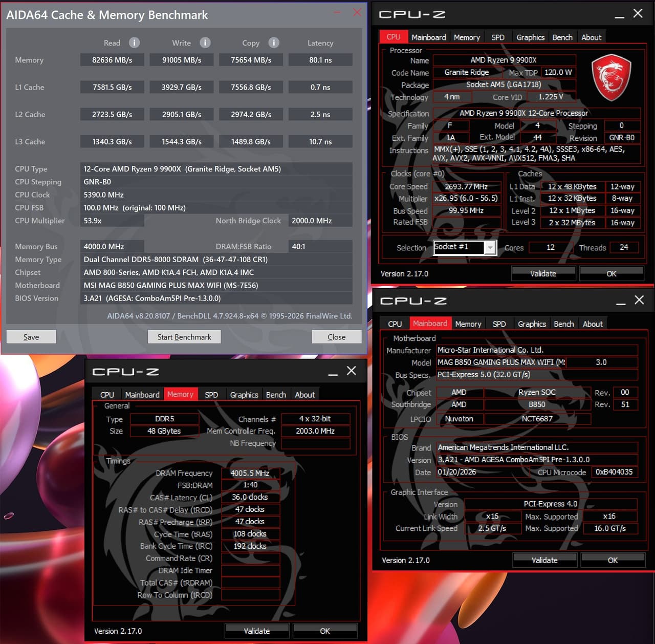Click the Max TDP field 120.0 W
This screenshot has width=655, height=644.
(x=558, y=73)
